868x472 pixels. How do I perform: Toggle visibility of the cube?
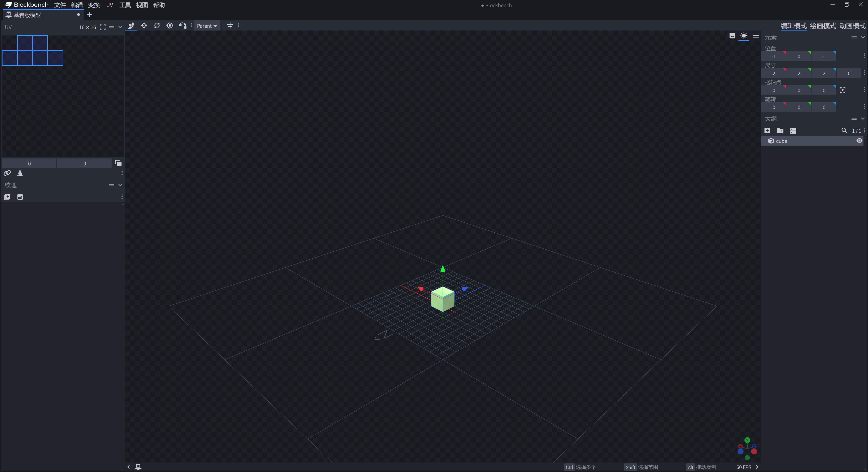[x=859, y=141]
